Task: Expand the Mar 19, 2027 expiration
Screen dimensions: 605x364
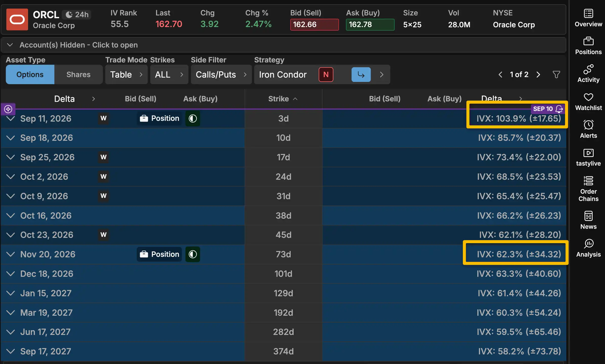Action: pos(11,312)
